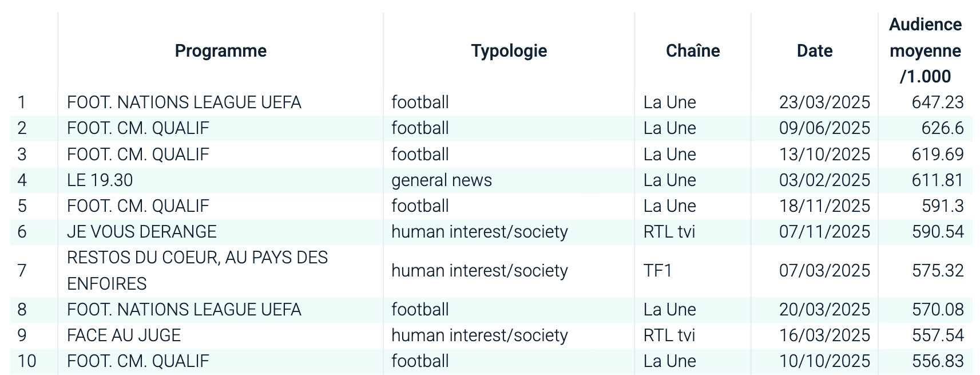This screenshot has width=980, height=375.
Task: Click the Typologie column header
Action: click(x=509, y=51)
